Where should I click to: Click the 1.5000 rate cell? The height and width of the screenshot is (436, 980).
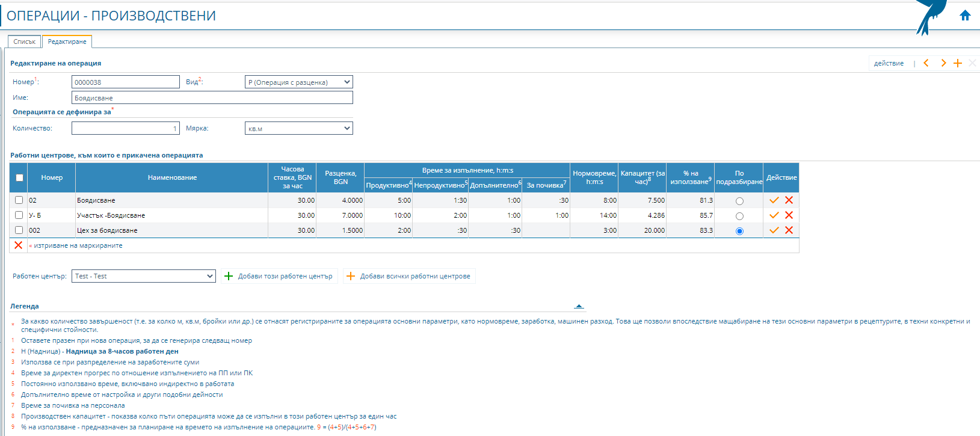click(x=341, y=230)
